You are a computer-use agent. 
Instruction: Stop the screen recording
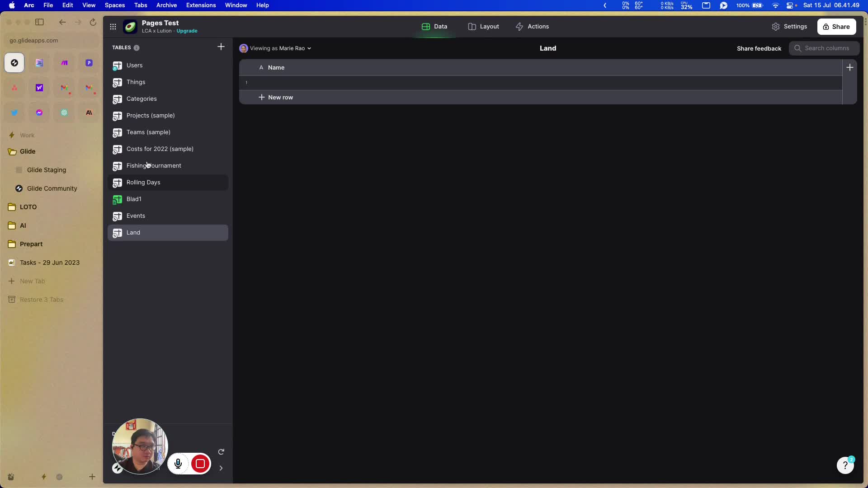[x=200, y=464]
